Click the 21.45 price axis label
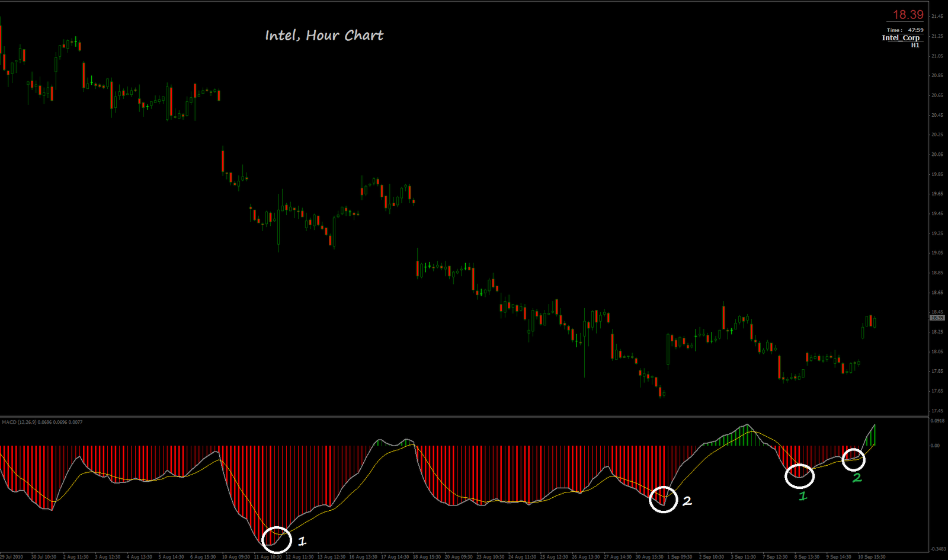The image size is (948, 560). [x=937, y=17]
